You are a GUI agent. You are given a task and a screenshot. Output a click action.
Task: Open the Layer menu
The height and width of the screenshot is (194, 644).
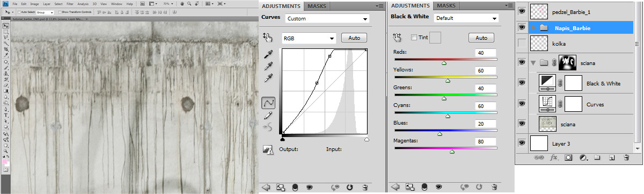47,4
